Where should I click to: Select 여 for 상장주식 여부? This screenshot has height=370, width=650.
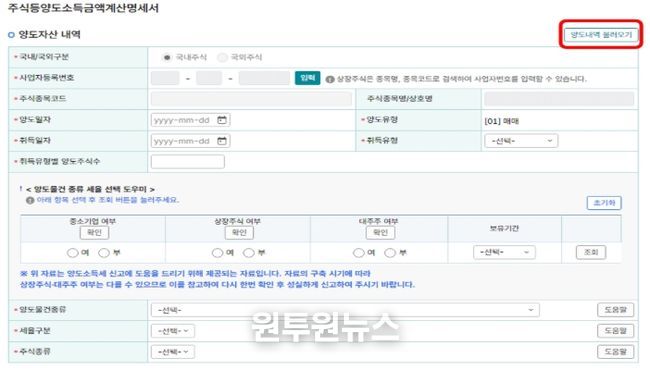tap(217, 253)
